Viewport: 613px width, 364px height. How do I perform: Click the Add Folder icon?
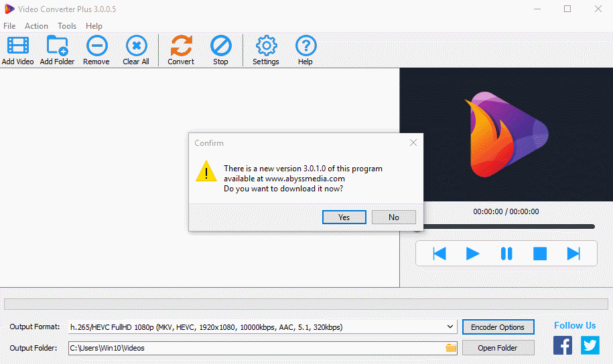pyautogui.click(x=57, y=47)
